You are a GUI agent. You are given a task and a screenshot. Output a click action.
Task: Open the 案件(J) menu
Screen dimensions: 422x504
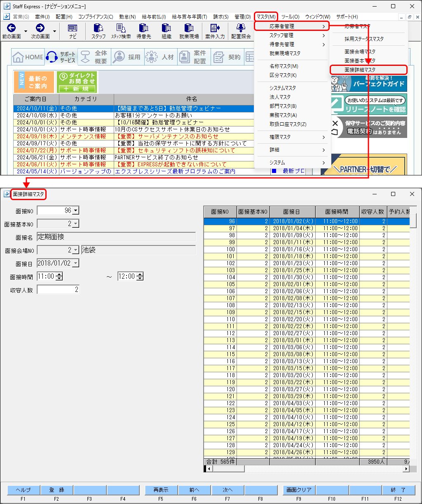pyautogui.click(x=42, y=16)
